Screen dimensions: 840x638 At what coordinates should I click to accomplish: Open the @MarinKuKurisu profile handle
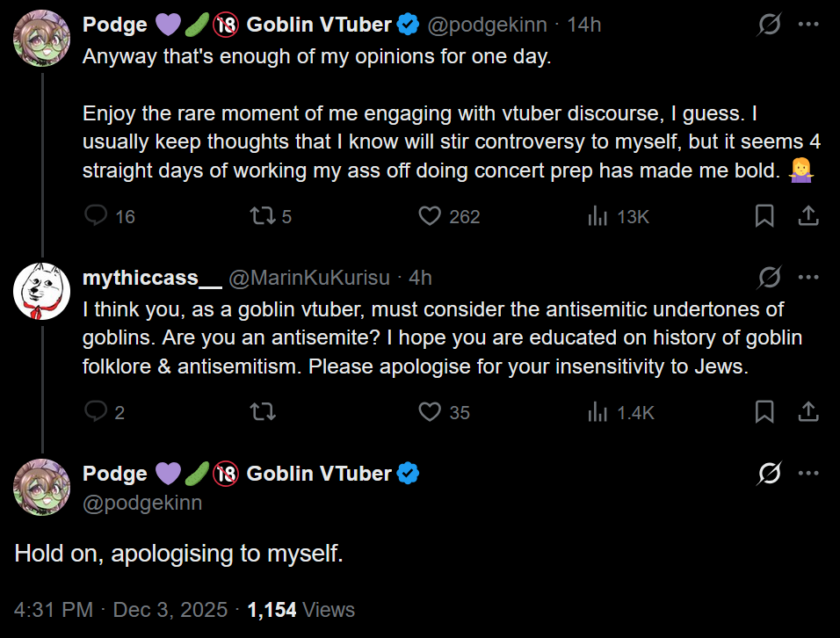click(308, 278)
